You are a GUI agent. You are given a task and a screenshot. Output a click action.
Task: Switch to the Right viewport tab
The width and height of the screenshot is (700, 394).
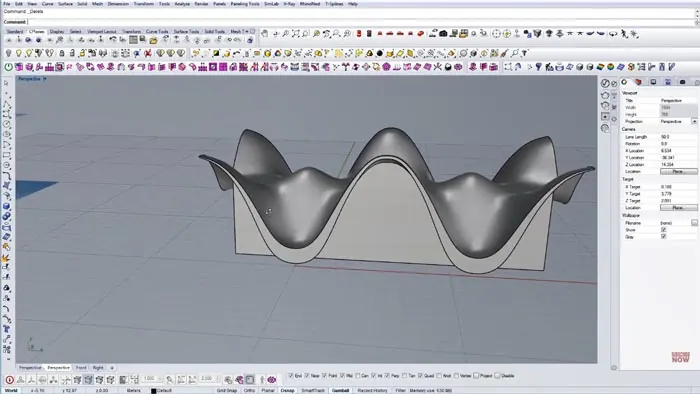[98, 368]
